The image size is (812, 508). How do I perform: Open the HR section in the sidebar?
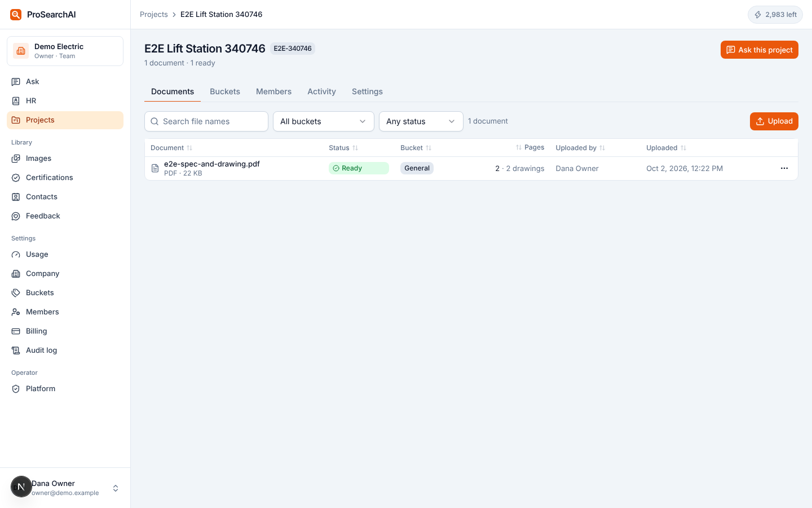pos(65,101)
